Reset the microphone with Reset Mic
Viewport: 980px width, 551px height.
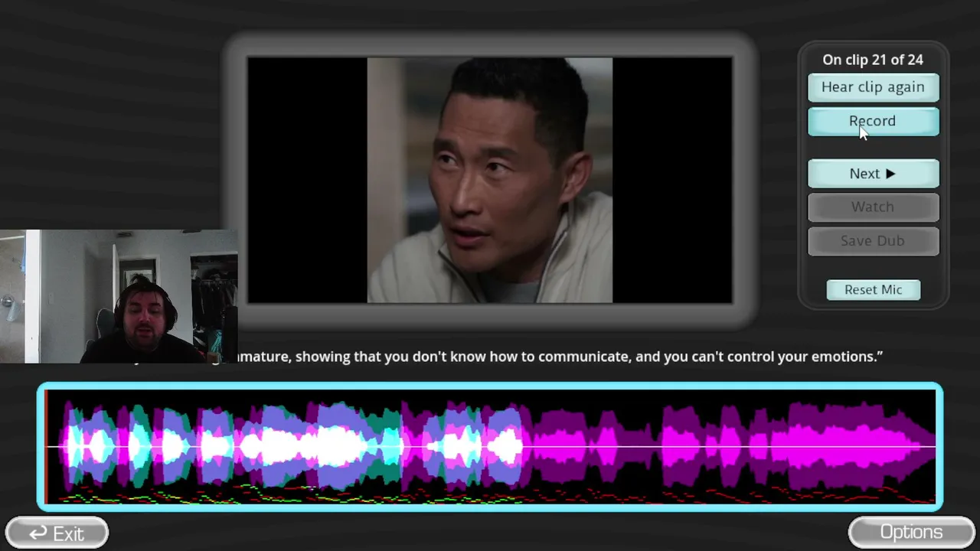873,290
